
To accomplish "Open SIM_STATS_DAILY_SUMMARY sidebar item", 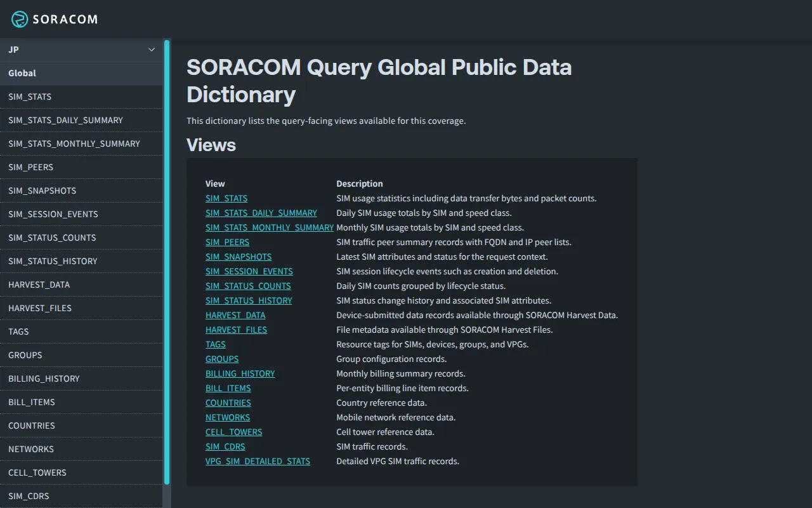I will pyautogui.click(x=81, y=120).
